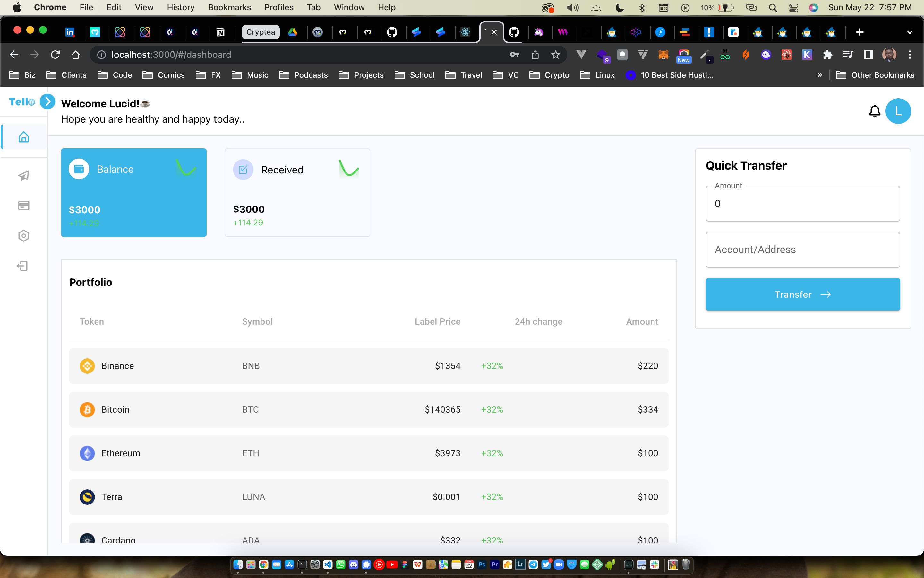924x578 pixels.
Task: Click the Label Price column header
Action: (x=438, y=321)
